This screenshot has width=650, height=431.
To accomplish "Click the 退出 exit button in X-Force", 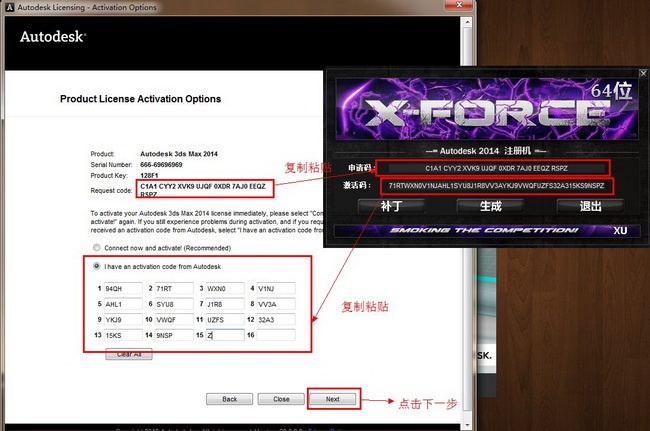I will 590,206.
